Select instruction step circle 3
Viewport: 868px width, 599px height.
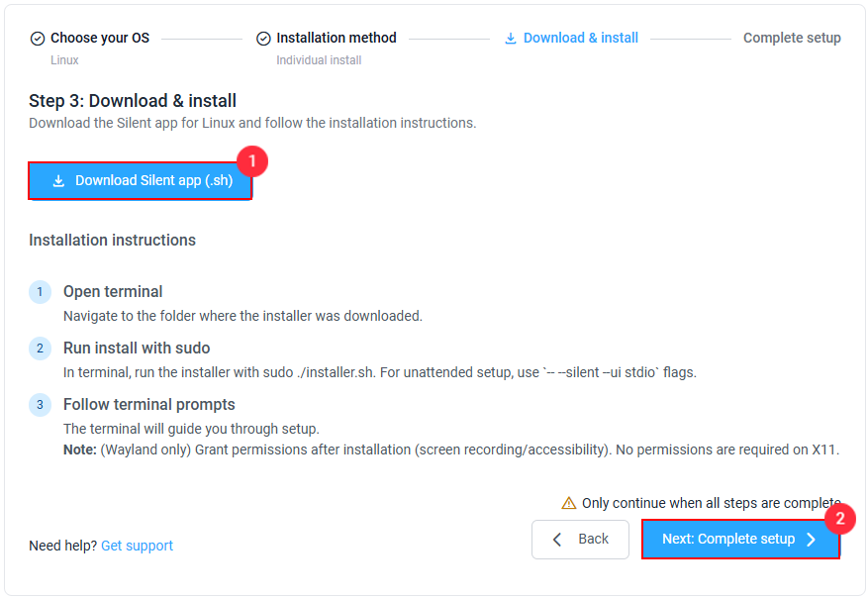pyautogui.click(x=40, y=405)
